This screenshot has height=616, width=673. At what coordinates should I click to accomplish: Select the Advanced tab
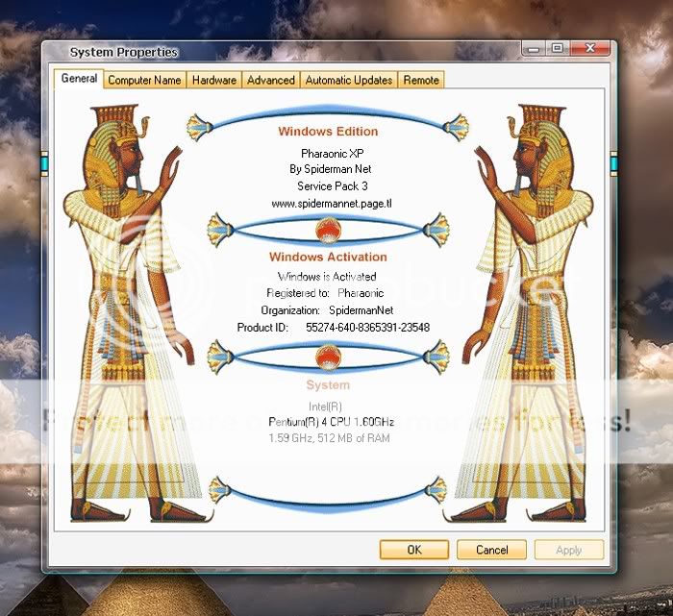pos(271,80)
